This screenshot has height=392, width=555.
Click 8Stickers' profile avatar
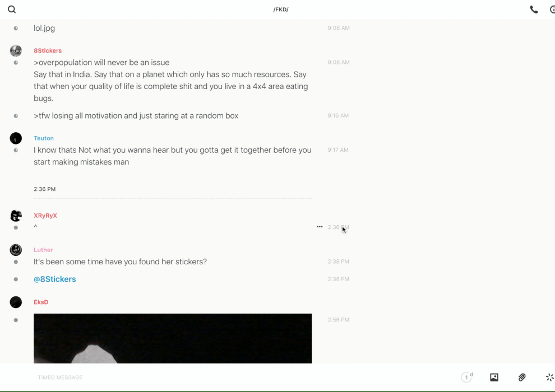(x=16, y=51)
